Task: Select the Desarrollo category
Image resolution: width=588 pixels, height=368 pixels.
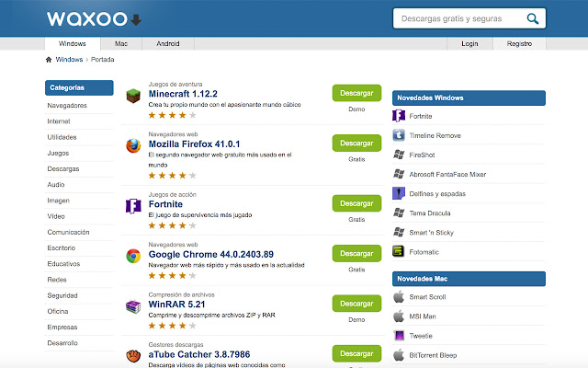Action: tap(62, 343)
